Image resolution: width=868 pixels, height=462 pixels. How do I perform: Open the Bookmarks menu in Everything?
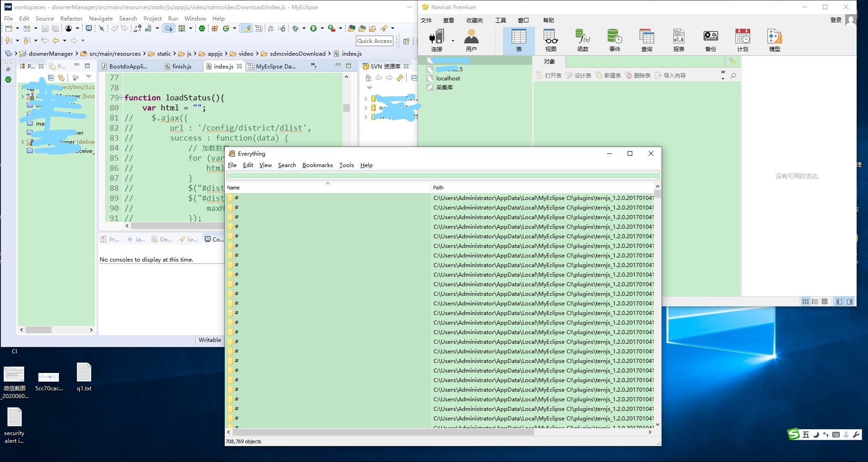tap(318, 165)
